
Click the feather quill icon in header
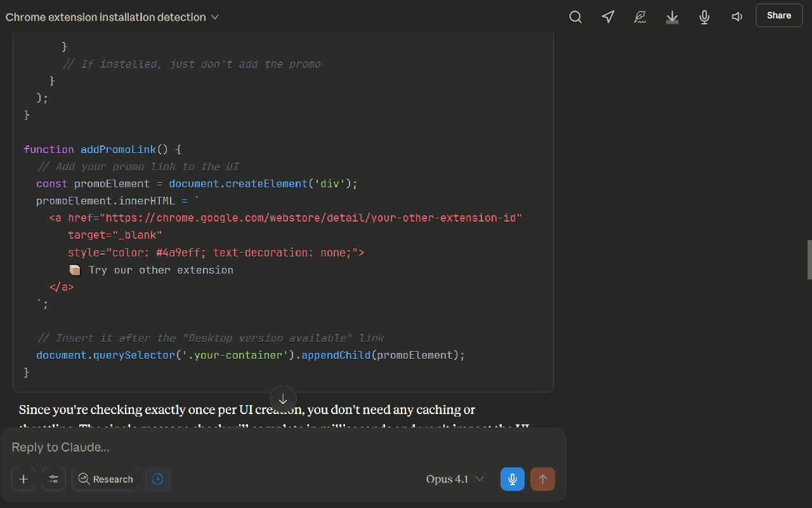[640, 17]
